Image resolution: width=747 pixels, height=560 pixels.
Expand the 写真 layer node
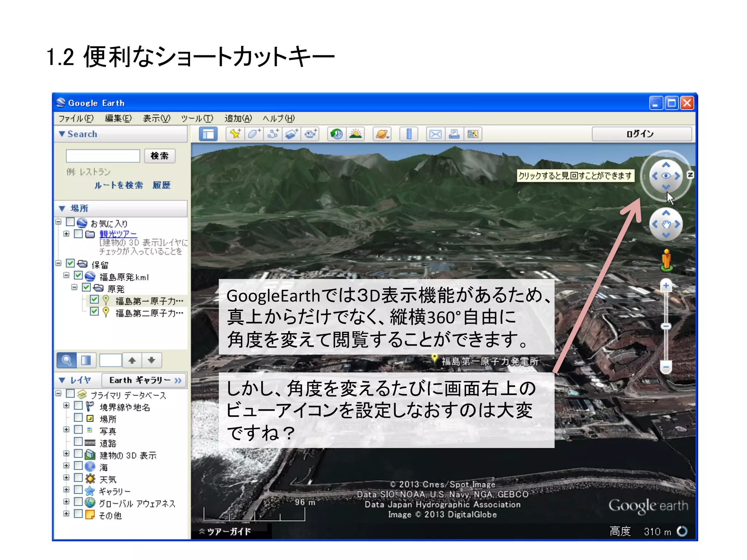(66, 429)
